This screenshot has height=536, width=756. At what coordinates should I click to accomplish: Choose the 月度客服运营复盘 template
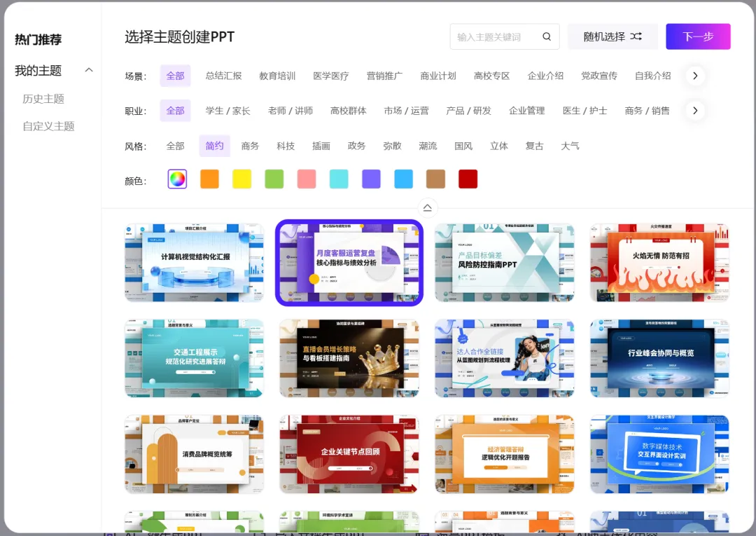(x=349, y=263)
